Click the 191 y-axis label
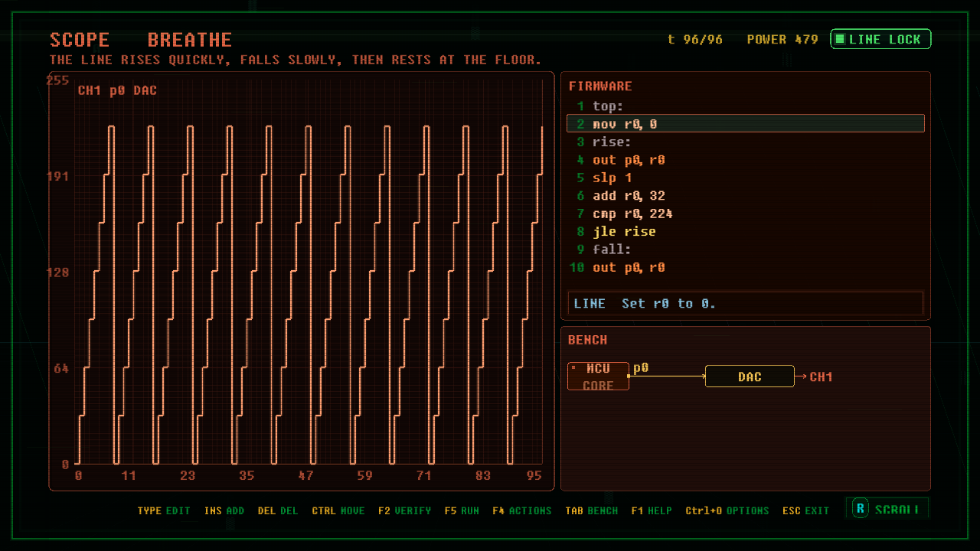The width and height of the screenshot is (980, 551). [58, 176]
